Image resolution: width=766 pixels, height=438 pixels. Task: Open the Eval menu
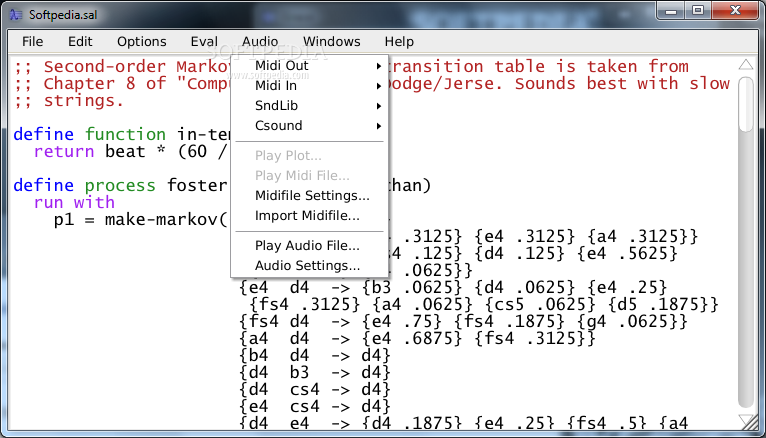[x=204, y=42]
